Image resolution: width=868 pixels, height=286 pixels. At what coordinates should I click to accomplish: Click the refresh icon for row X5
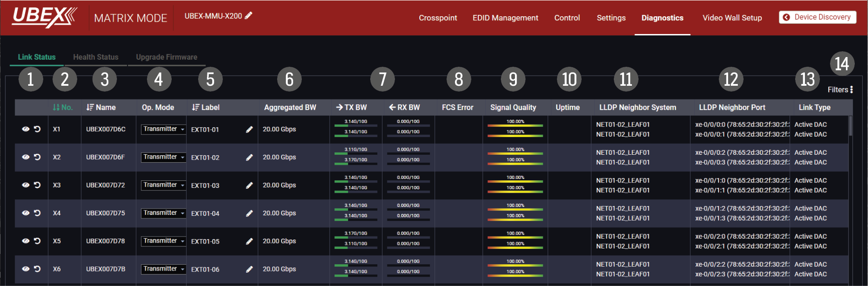[x=38, y=241]
